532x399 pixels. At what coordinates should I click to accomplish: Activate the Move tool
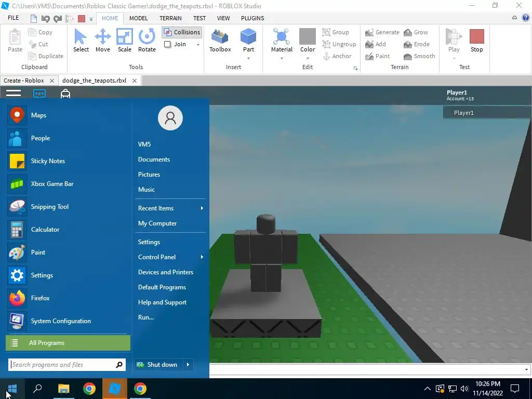pyautogui.click(x=102, y=41)
